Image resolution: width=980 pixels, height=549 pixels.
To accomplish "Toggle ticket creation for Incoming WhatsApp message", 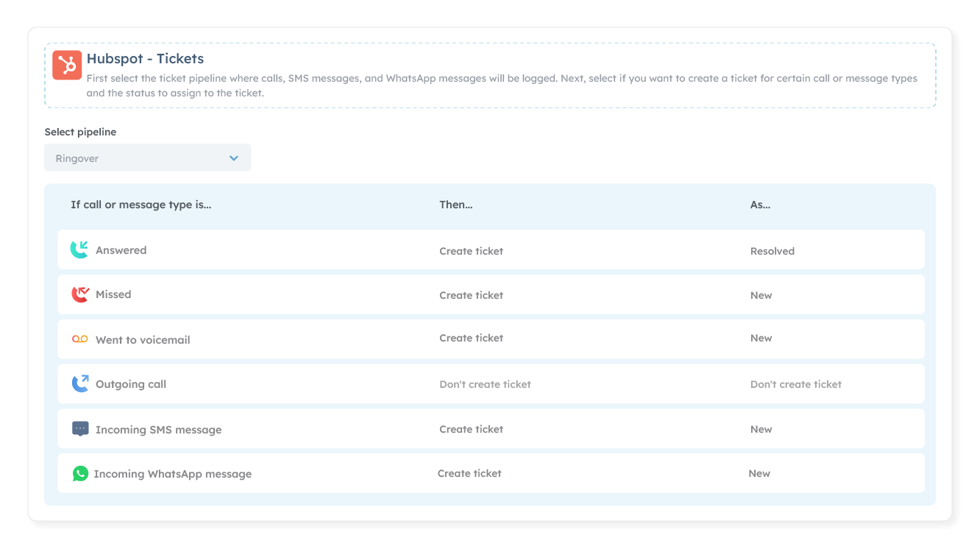I will [x=469, y=473].
